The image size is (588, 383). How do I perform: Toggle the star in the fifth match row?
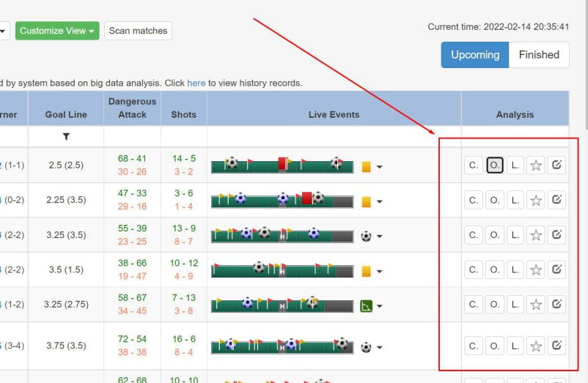(536, 305)
